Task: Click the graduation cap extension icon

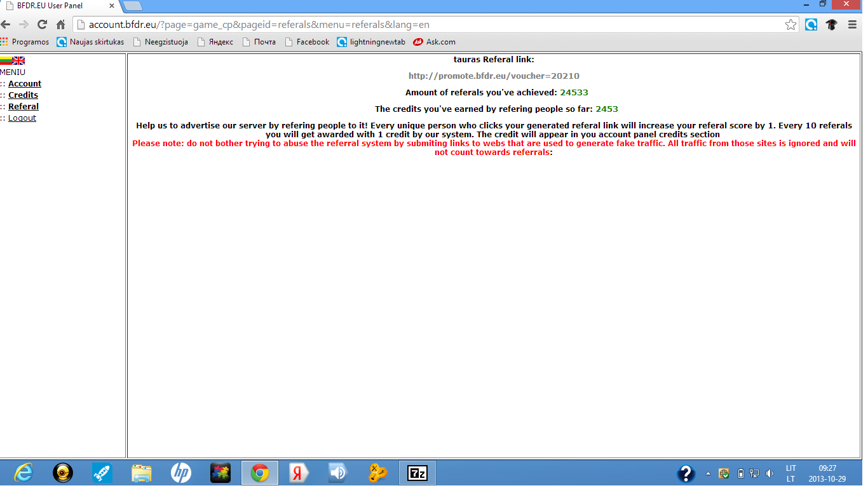Action: [x=832, y=25]
